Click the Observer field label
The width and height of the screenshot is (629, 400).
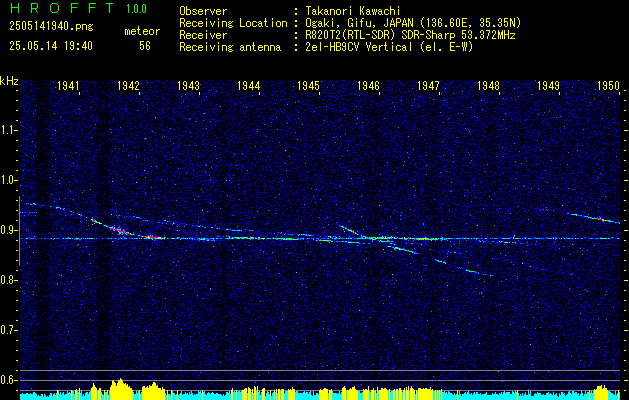[203, 11]
